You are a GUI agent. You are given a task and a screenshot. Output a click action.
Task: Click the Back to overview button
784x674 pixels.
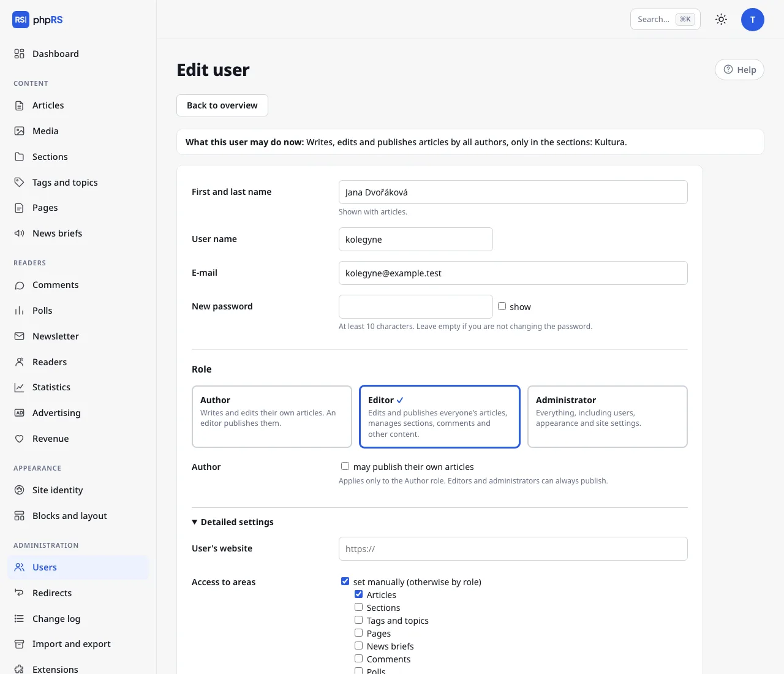222,105
